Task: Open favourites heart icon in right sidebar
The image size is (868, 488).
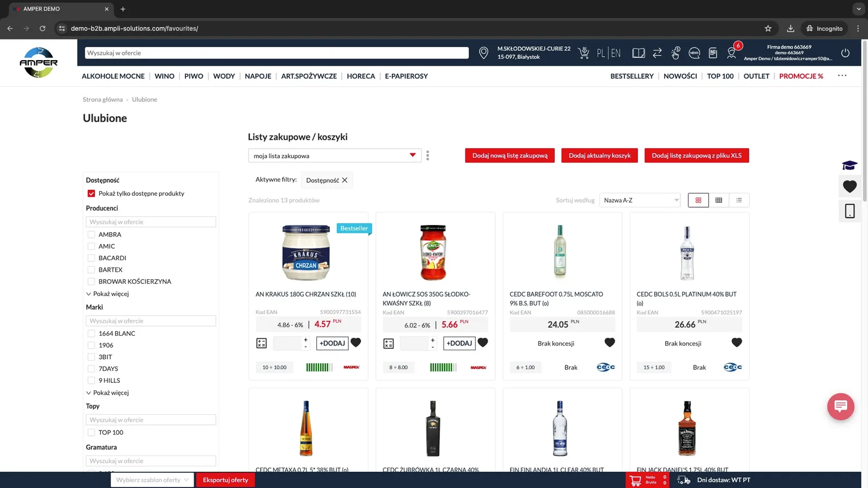Action: click(850, 187)
